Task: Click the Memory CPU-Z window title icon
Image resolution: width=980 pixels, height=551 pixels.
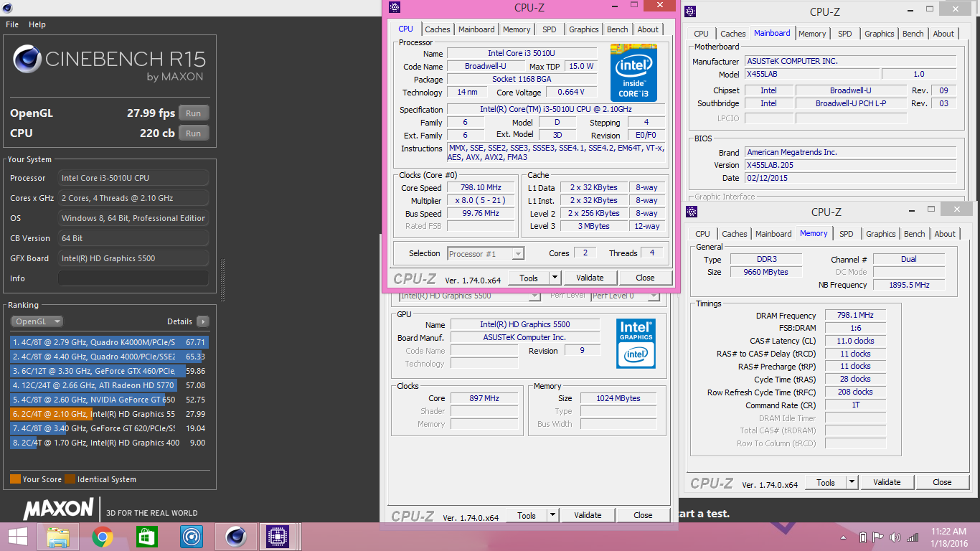Action: click(x=692, y=212)
